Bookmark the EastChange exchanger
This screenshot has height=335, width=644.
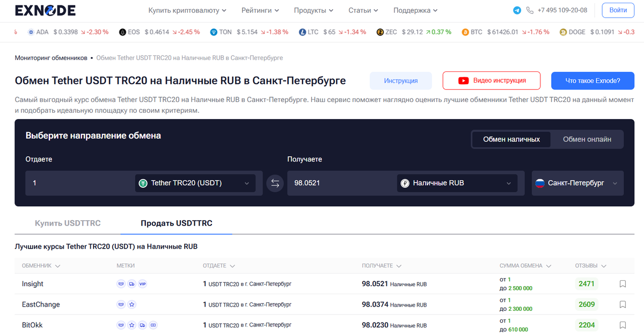pos(623,304)
